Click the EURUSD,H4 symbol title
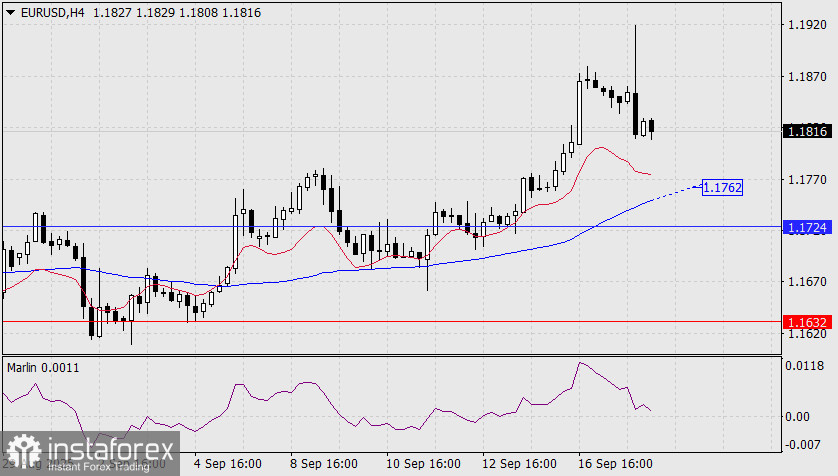The height and width of the screenshot is (476, 838). click(52, 12)
